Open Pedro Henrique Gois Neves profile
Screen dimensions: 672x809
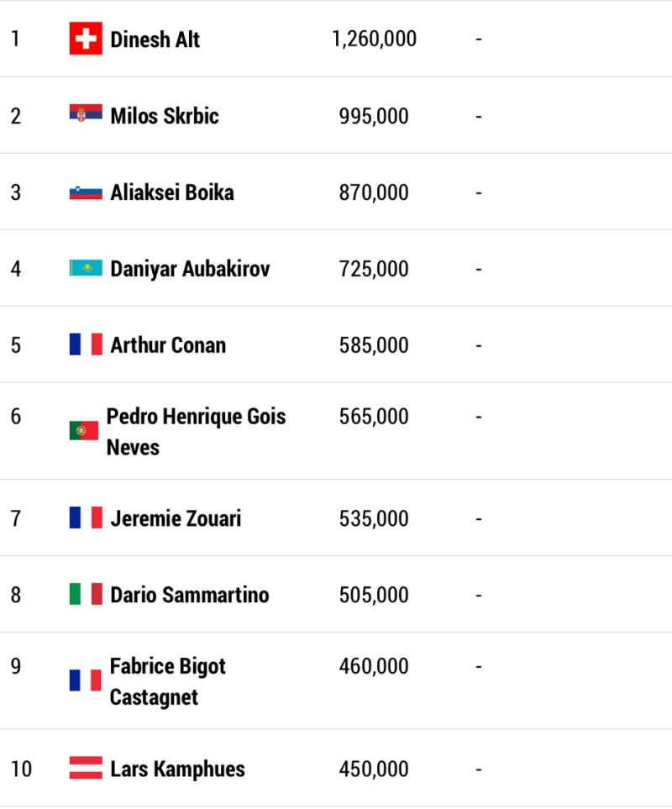point(196,431)
